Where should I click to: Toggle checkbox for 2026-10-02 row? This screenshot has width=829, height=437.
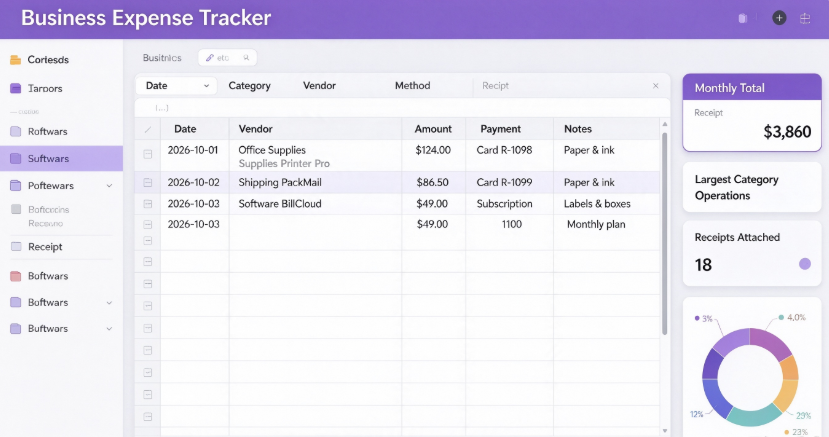(x=148, y=182)
